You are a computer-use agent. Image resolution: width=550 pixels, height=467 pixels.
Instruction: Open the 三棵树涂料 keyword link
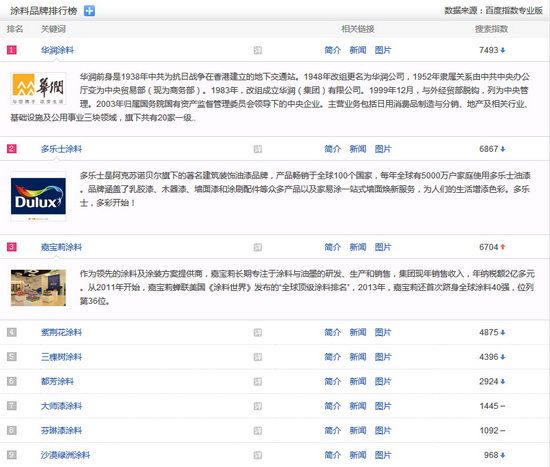pyautogui.click(x=61, y=357)
